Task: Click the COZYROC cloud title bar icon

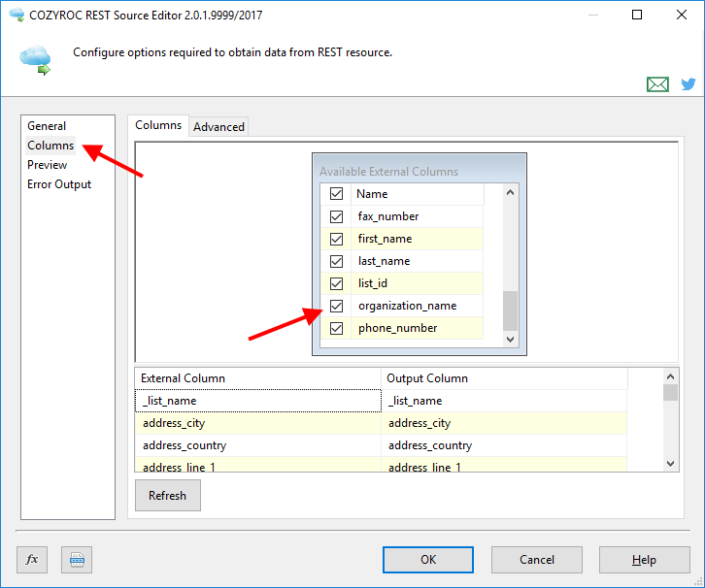Action: (x=17, y=15)
